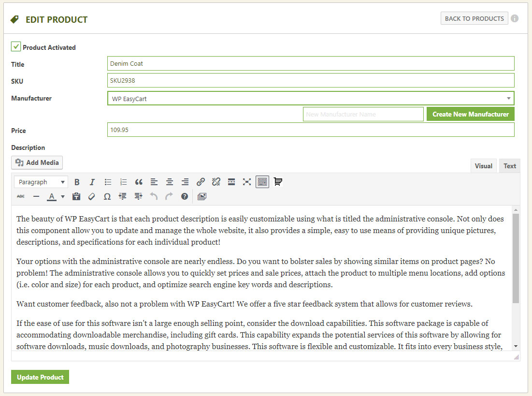The width and height of the screenshot is (532, 396).
Task: Apply the text color
Action: coord(52,196)
